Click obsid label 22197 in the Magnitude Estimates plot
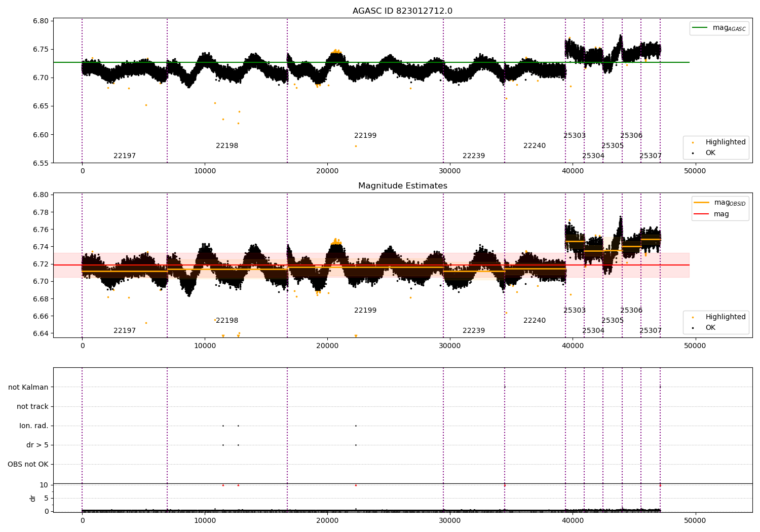This screenshot has width=760, height=532. point(125,331)
